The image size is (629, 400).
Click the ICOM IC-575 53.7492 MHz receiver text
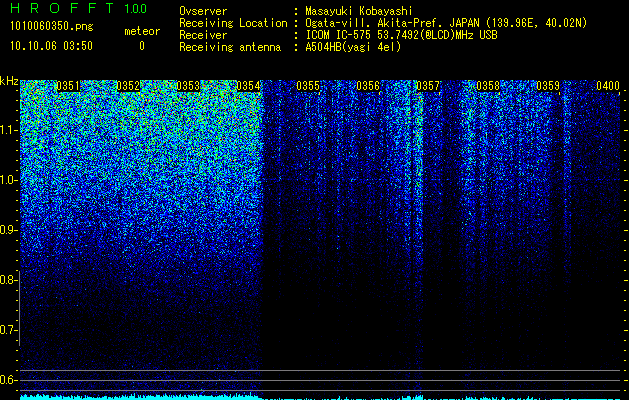[401, 35]
